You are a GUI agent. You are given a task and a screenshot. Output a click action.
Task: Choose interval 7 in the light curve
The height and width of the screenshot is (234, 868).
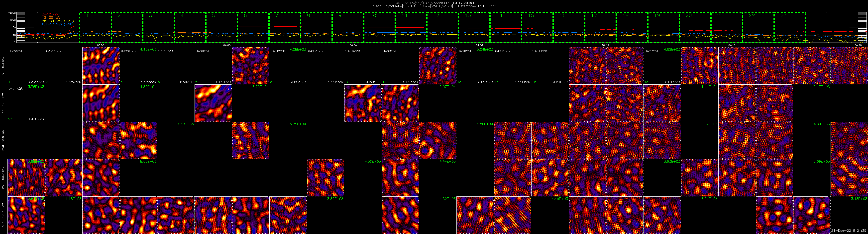pos(285,28)
